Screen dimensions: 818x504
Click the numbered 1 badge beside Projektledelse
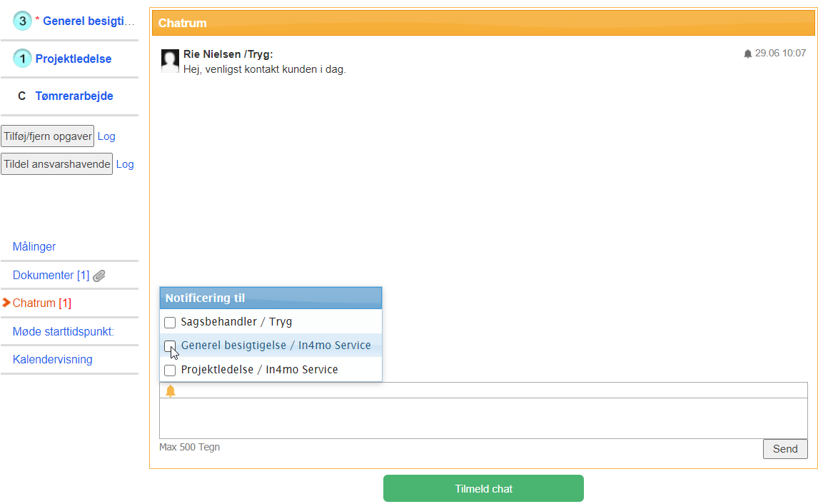[22, 59]
